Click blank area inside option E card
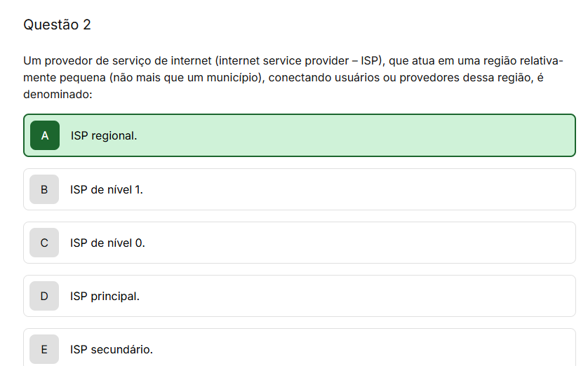This screenshot has width=588, height=366. pos(356,349)
